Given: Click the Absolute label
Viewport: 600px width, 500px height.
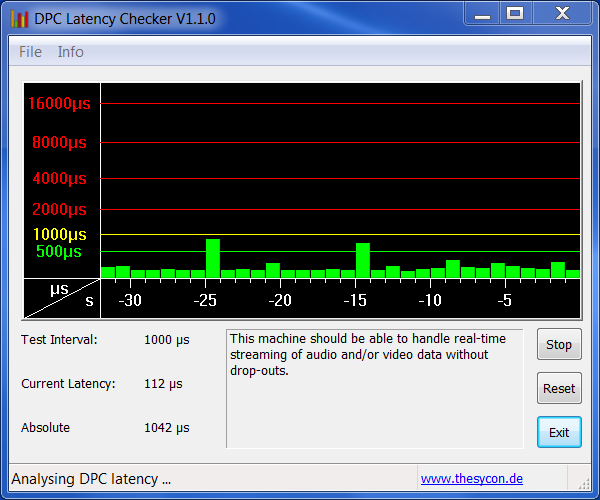Looking at the screenshot, I should (x=46, y=427).
